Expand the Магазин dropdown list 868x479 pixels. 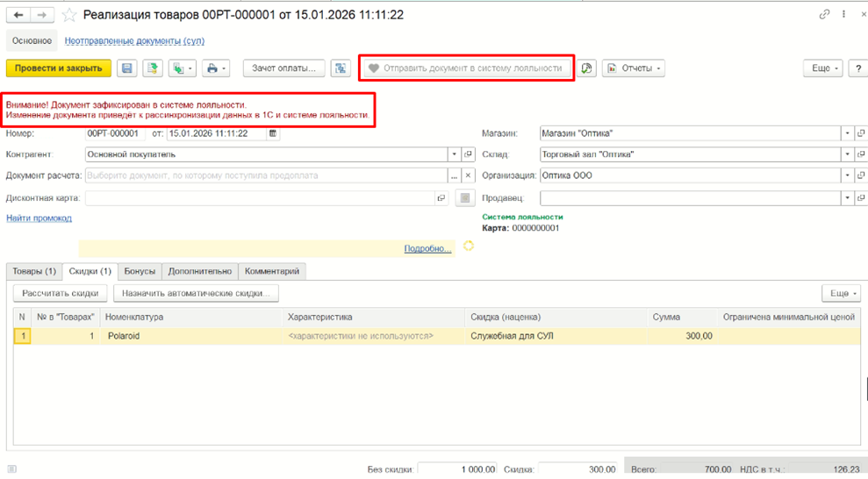[x=847, y=133]
